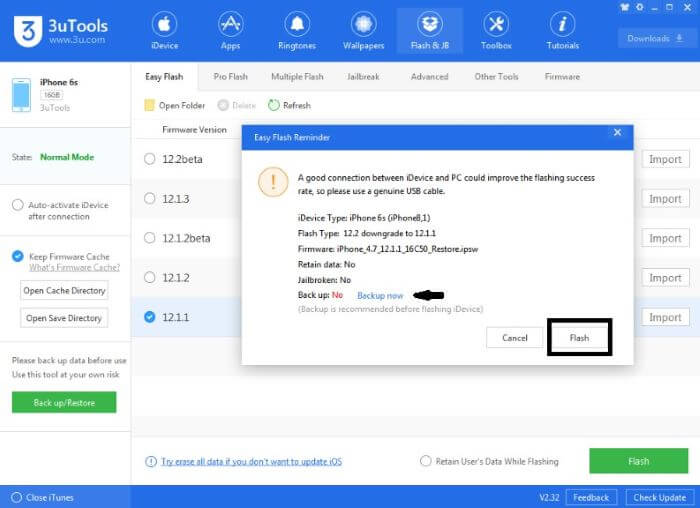The width and height of the screenshot is (700, 508).
Task: Click Cancel in Easy Flash Reminder
Action: pyautogui.click(x=515, y=338)
